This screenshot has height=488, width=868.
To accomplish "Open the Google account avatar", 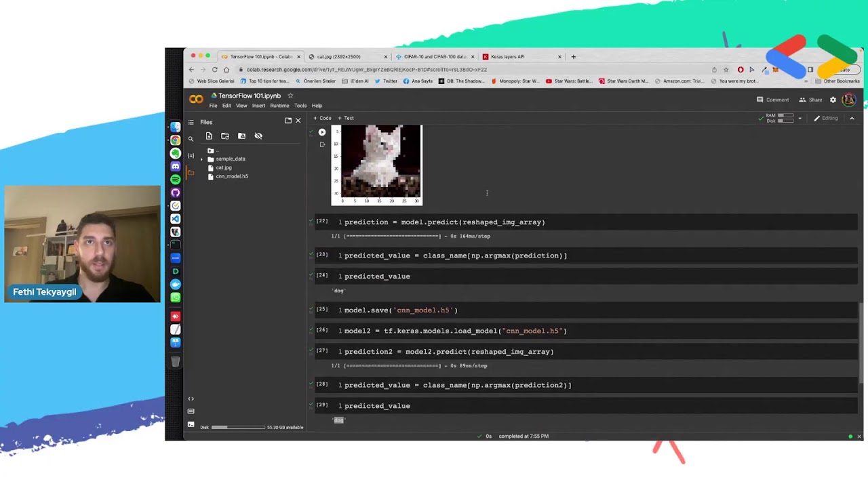I will pos(848,100).
